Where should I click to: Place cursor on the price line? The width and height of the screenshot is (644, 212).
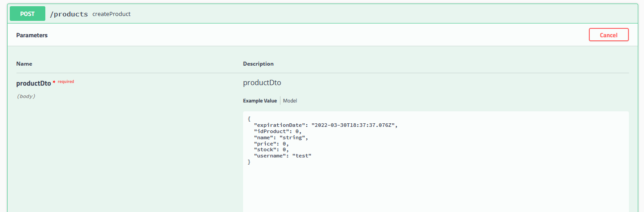pyautogui.click(x=271, y=144)
